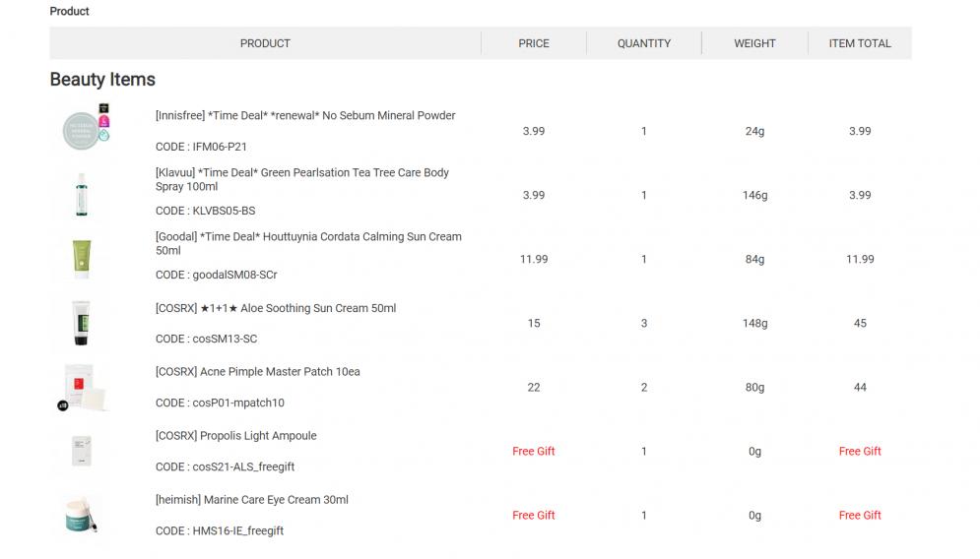This screenshot has height=559, width=980.
Task: Open Goodal Houttuynia Cordata Sun Cream product link
Action: (308, 244)
